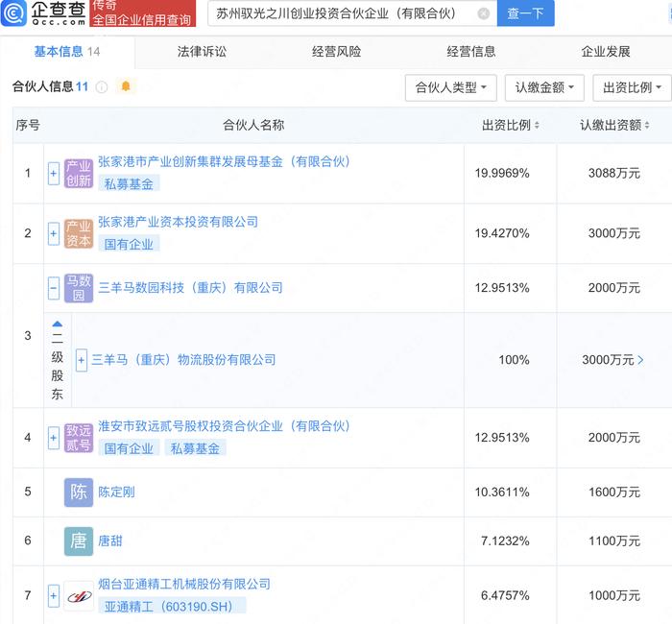Click 国有企业 tag under 淮安市致远贰号

tap(129, 448)
